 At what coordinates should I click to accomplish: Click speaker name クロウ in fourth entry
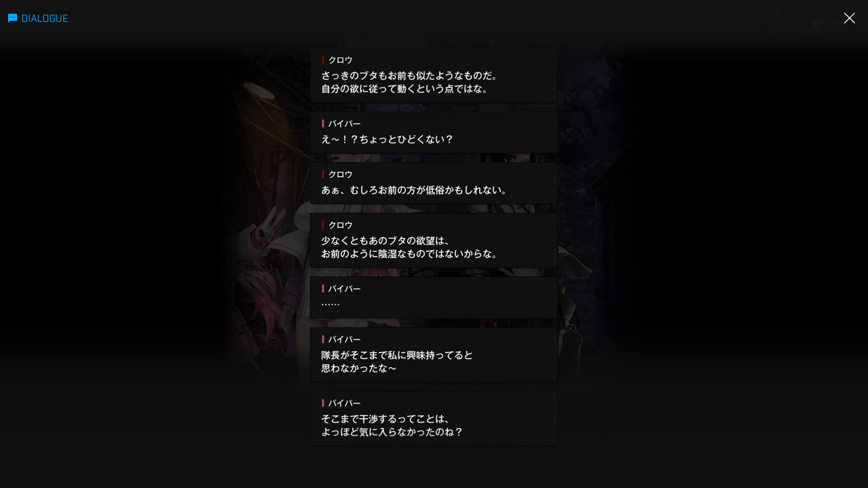[x=340, y=225]
